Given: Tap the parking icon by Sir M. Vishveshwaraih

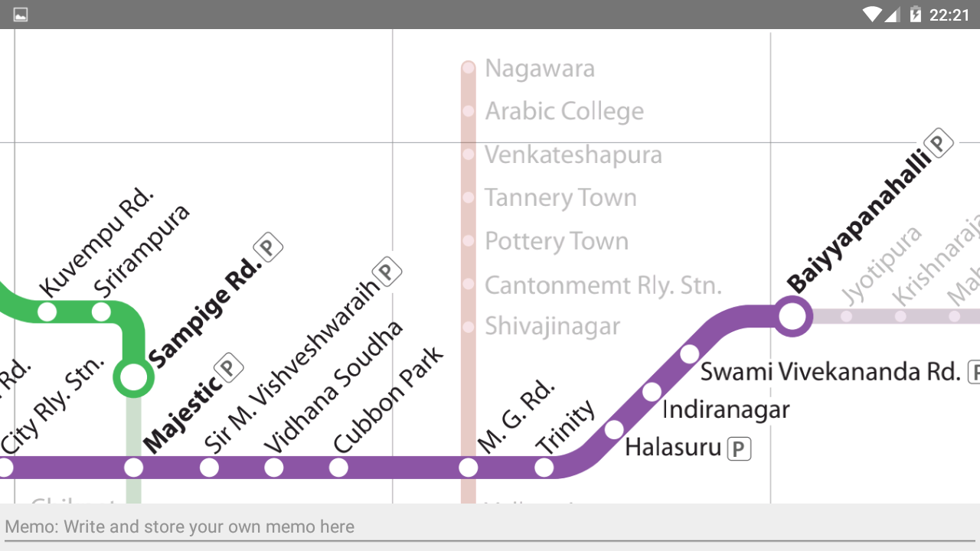Looking at the screenshot, I should 387,272.
